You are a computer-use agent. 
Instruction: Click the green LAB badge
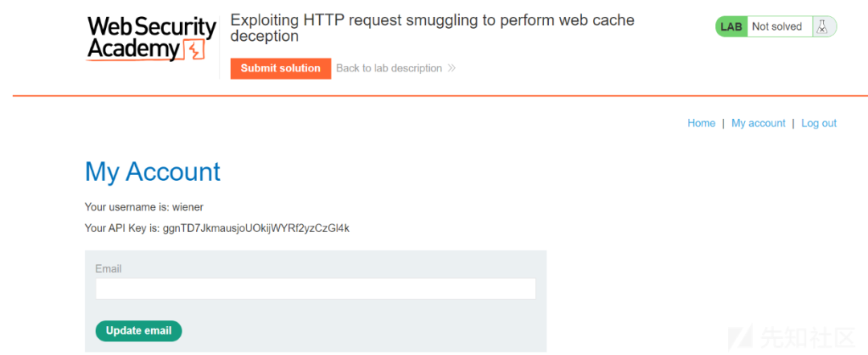coord(731,27)
